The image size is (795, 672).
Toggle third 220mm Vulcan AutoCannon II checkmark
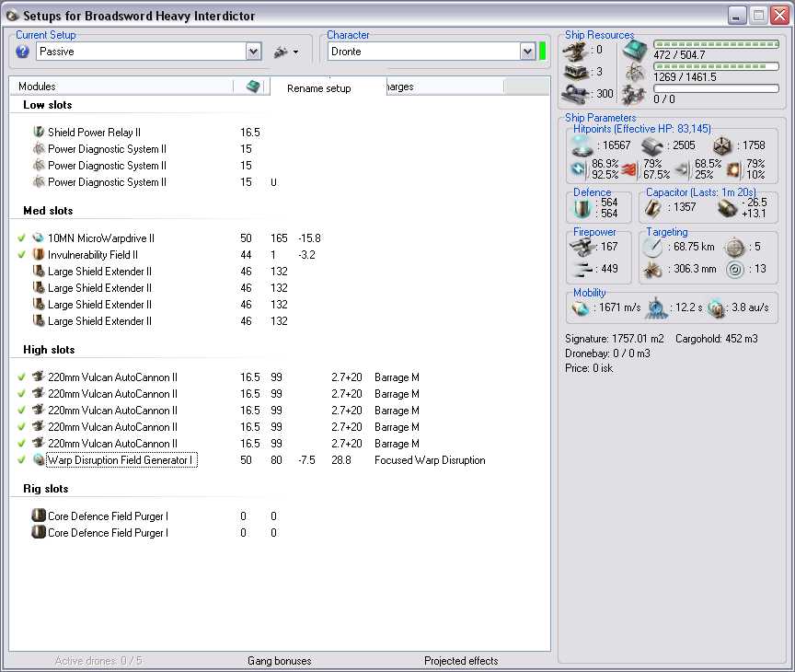(21, 410)
